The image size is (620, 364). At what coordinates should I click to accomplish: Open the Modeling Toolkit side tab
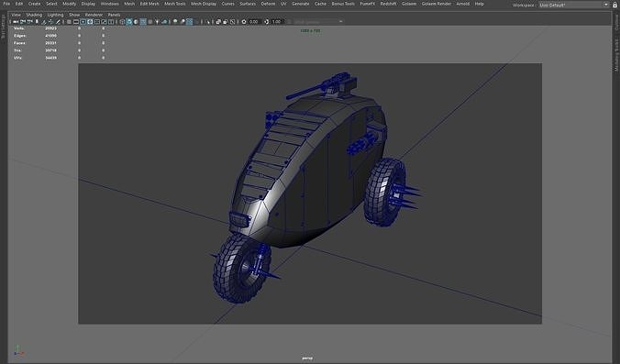pos(616,54)
